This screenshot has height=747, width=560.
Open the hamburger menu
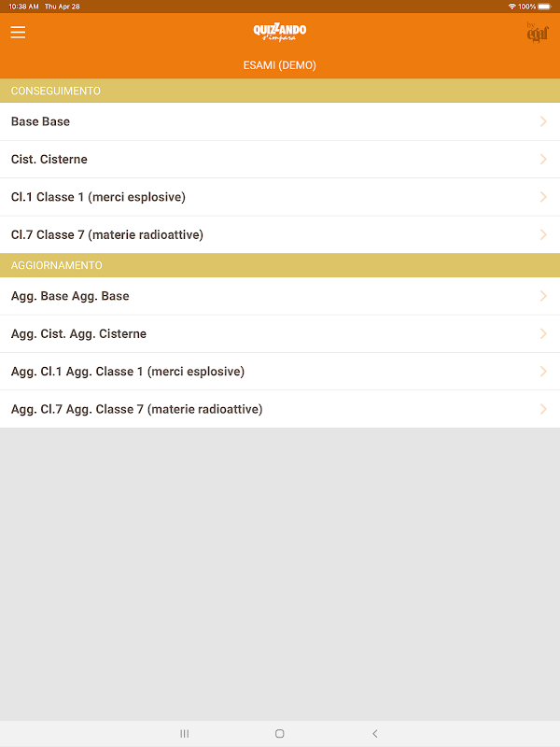[18, 32]
